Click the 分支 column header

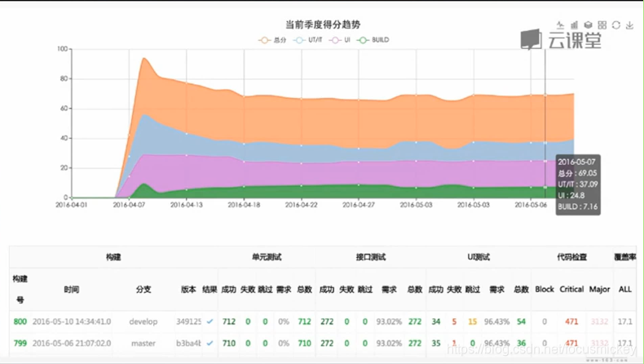click(143, 290)
